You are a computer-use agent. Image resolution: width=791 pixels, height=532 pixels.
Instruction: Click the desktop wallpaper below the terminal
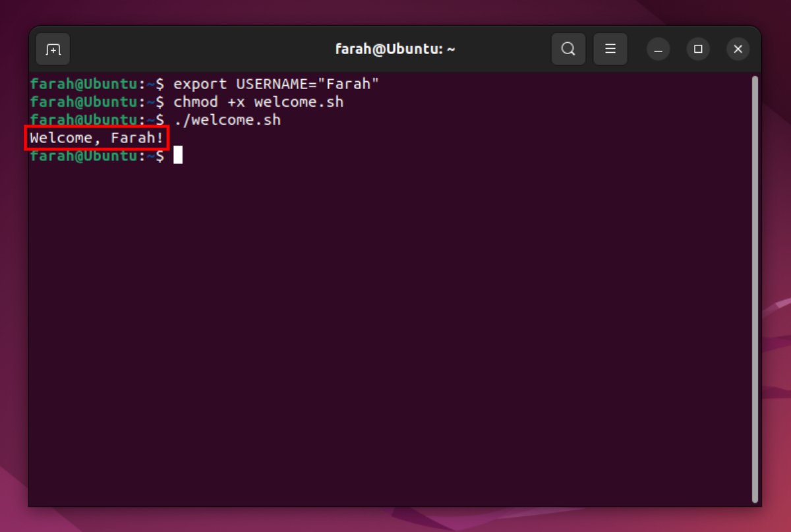(395, 519)
